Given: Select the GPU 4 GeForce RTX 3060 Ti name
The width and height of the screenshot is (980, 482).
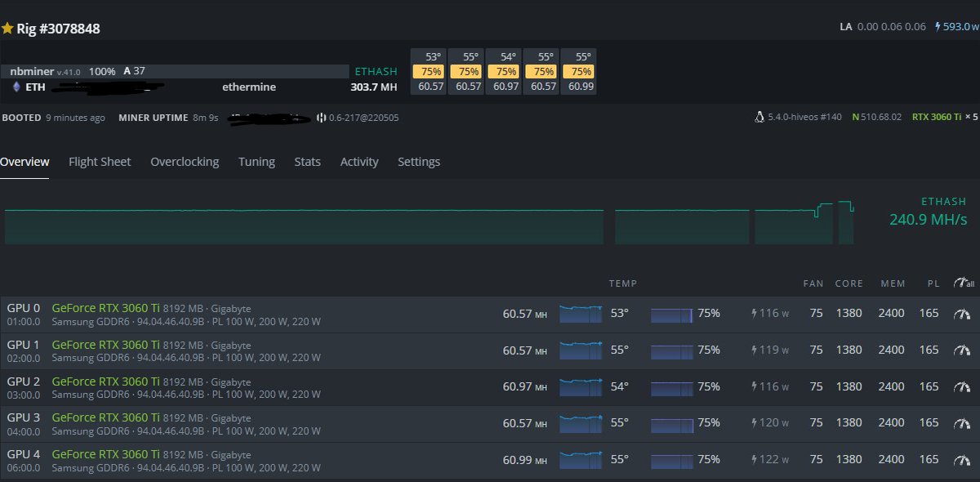Looking at the screenshot, I should tap(106, 454).
